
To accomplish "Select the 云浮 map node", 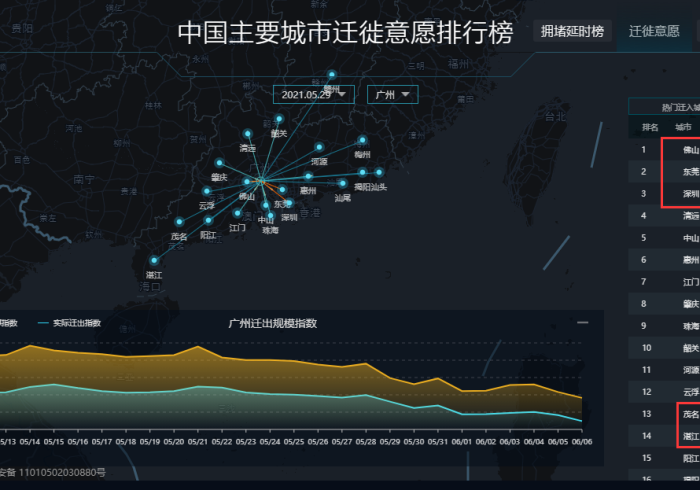I will pos(206,191).
